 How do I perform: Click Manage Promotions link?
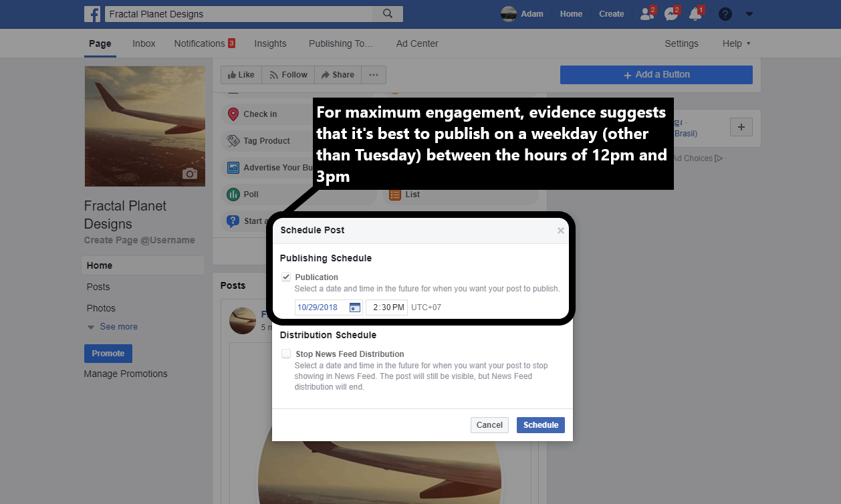[x=126, y=374]
